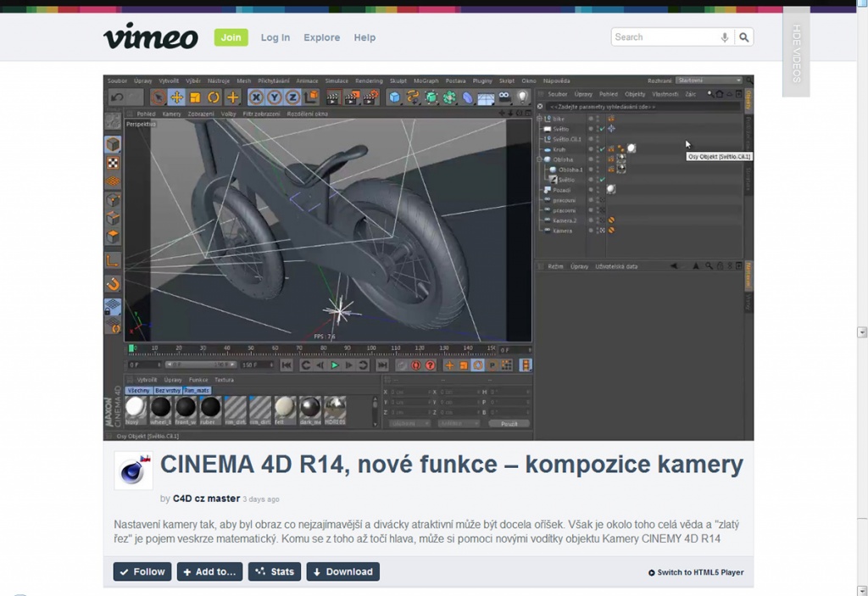868x596 pixels.
Task: Add a cube primitive from the toolbar
Action: coord(394,98)
